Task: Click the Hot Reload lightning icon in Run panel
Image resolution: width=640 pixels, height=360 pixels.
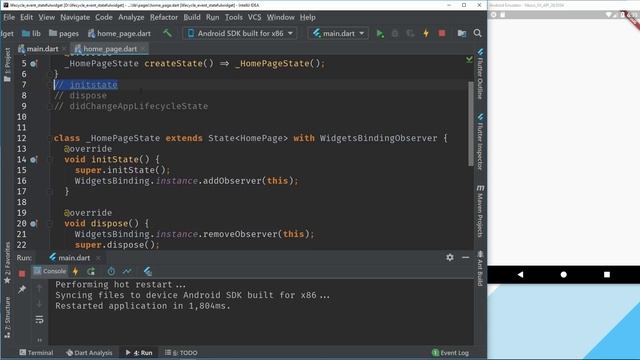Action: point(76,271)
